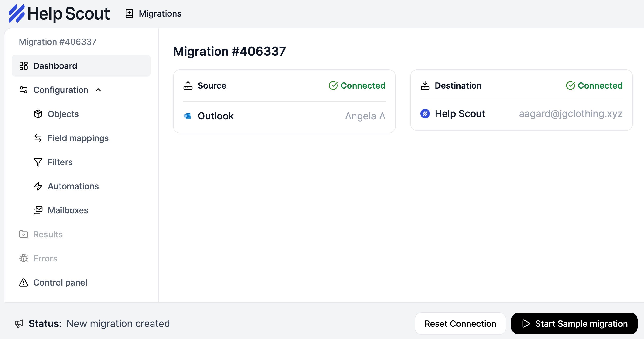Click the Dashboard grid icon
This screenshot has height=339, width=644.
click(x=24, y=66)
